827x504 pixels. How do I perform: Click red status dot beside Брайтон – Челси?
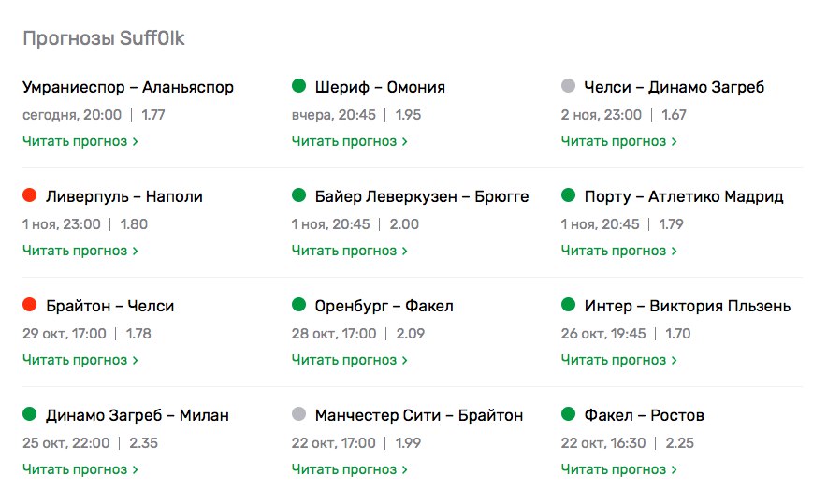(30, 306)
